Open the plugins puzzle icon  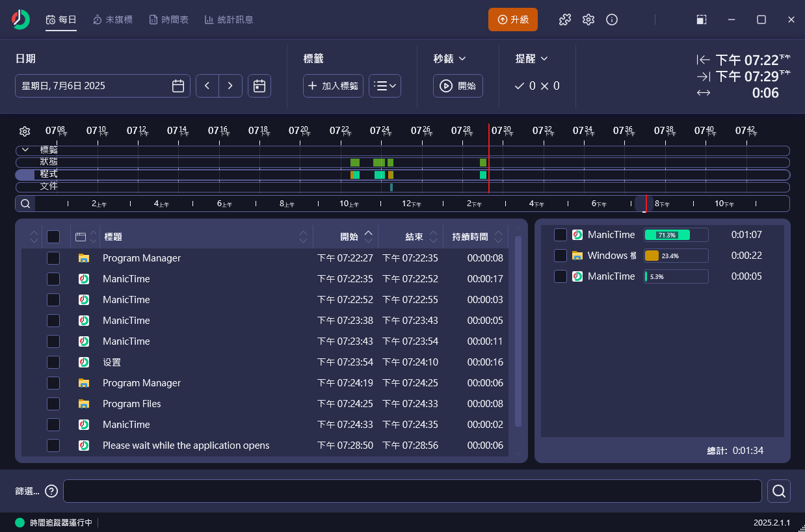(x=565, y=20)
